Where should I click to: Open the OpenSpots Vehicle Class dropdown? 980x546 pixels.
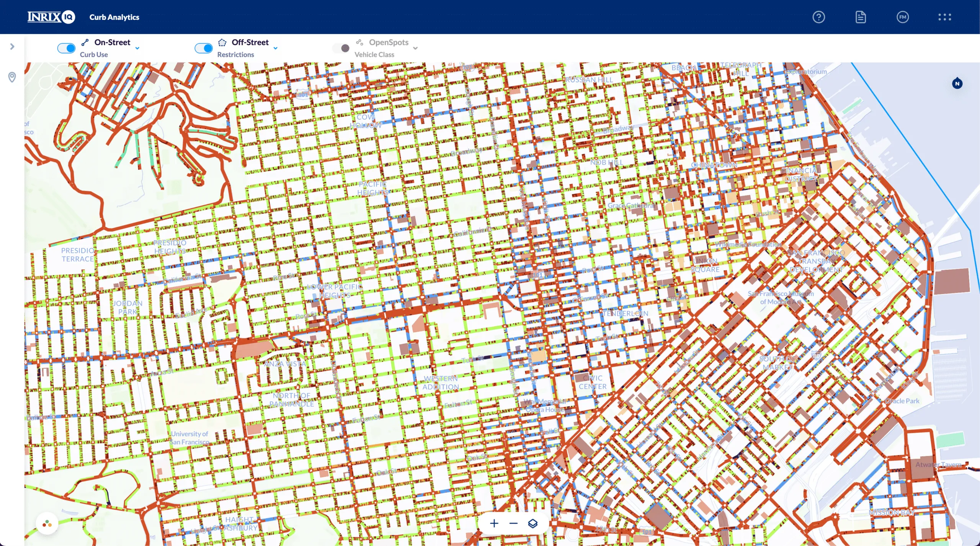click(x=415, y=48)
